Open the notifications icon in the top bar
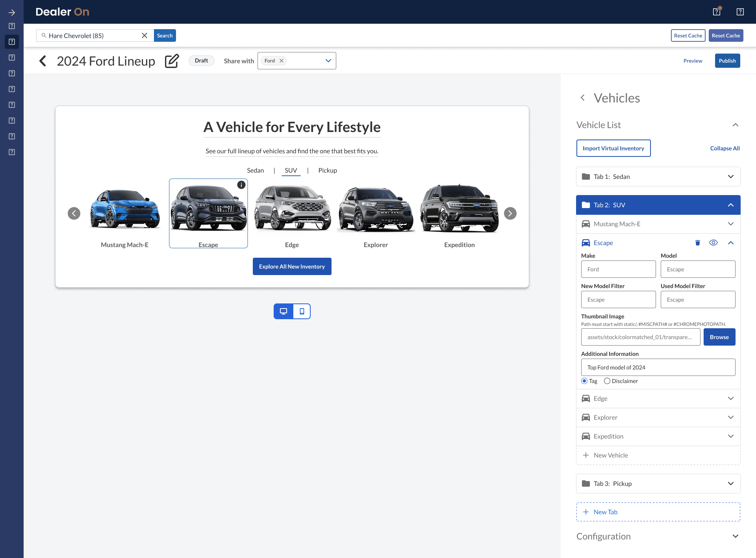The height and width of the screenshot is (558, 756). click(717, 12)
